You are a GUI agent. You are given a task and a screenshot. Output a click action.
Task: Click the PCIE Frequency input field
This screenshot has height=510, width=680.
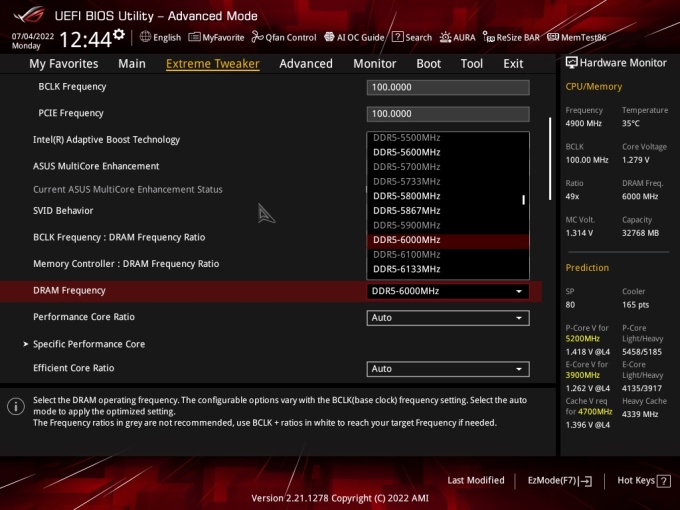[x=448, y=114]
